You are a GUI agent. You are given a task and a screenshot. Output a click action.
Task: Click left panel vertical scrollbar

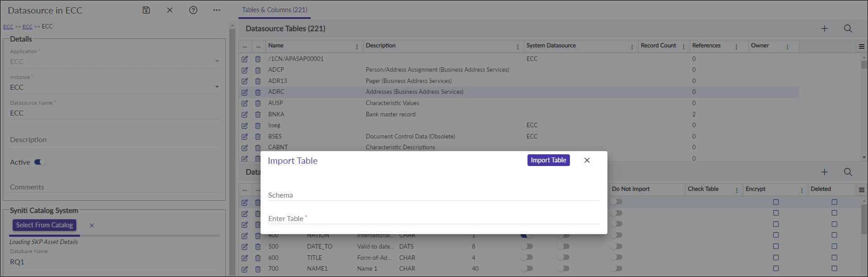pyautogui.click(x=232, y=152)
